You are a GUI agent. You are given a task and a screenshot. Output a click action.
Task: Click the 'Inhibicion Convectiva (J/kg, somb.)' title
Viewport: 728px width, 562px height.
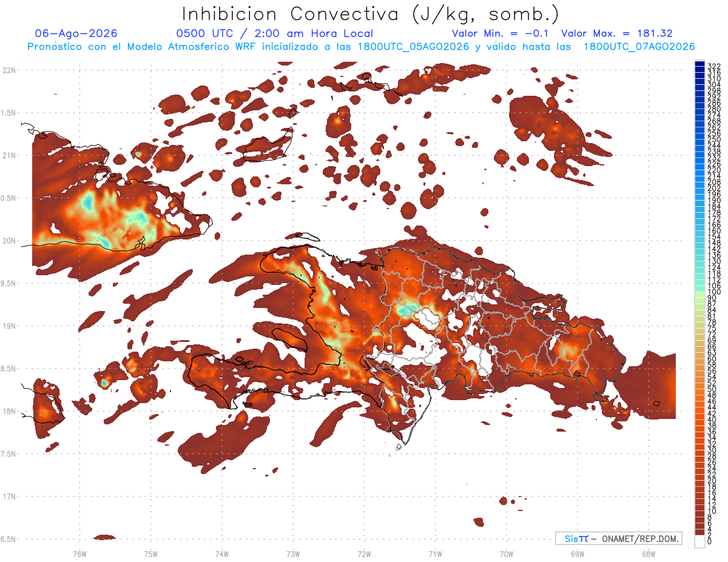coord(371,14)
